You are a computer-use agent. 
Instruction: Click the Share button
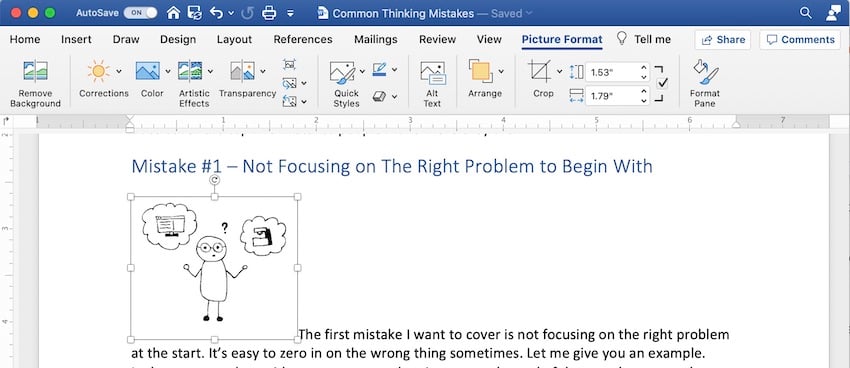(723, 40)
